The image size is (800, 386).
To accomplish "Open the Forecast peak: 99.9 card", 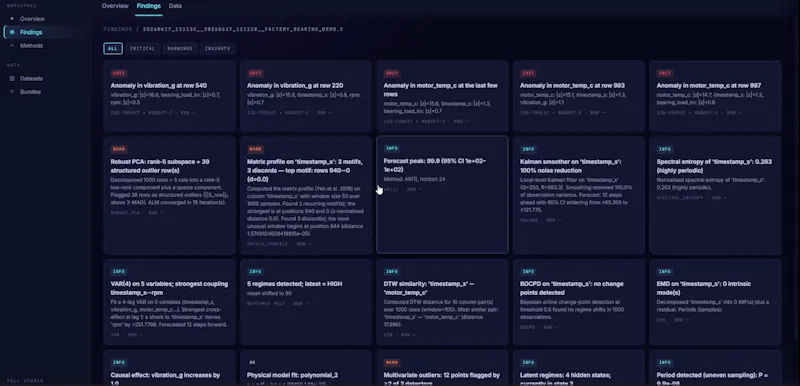I will 442,195.
